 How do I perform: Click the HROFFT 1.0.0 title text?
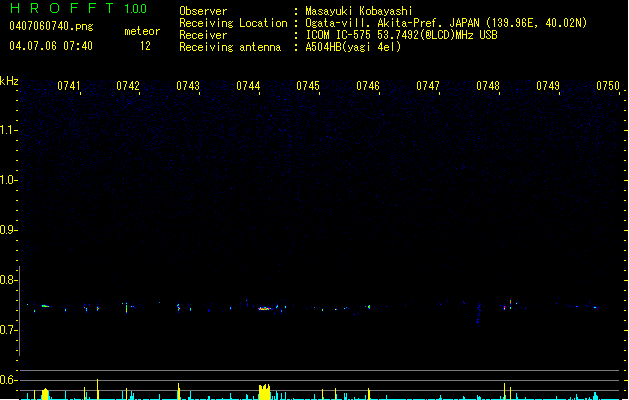point(78,8)
